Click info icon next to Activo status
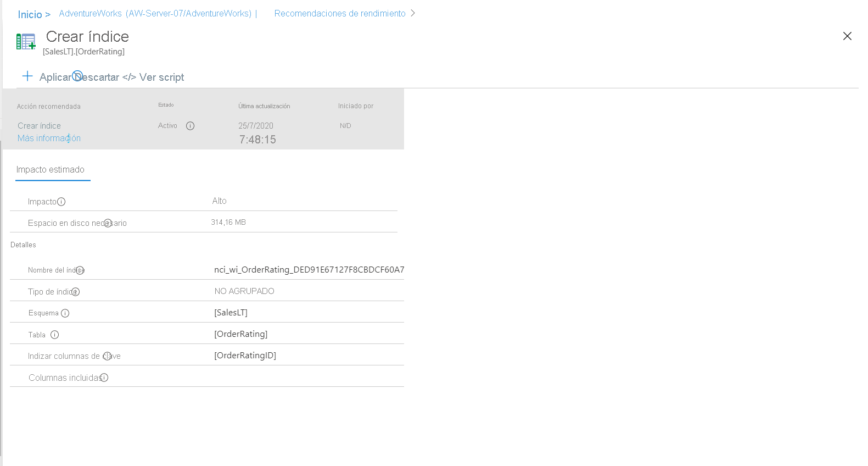Screen dimensions: 868x466 click(x=190, y=126)
